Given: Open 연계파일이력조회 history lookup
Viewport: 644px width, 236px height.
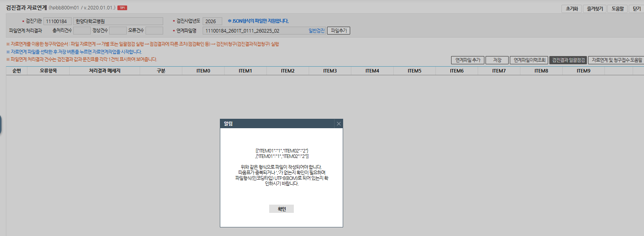Looking at the screenshot, I should [529, 60].
